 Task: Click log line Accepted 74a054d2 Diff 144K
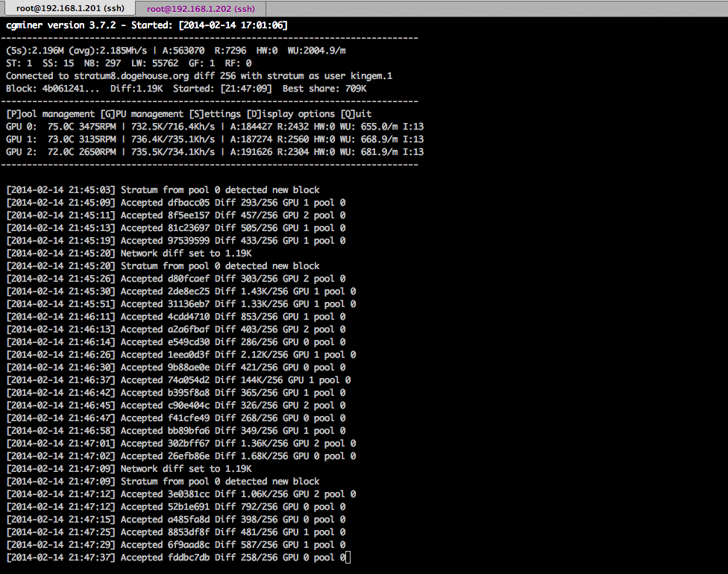[179, 380]
